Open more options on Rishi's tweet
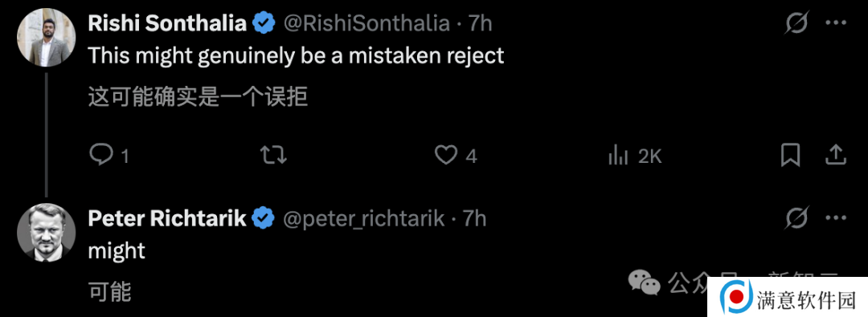The image size is (868, 317). tap(836, 22)
